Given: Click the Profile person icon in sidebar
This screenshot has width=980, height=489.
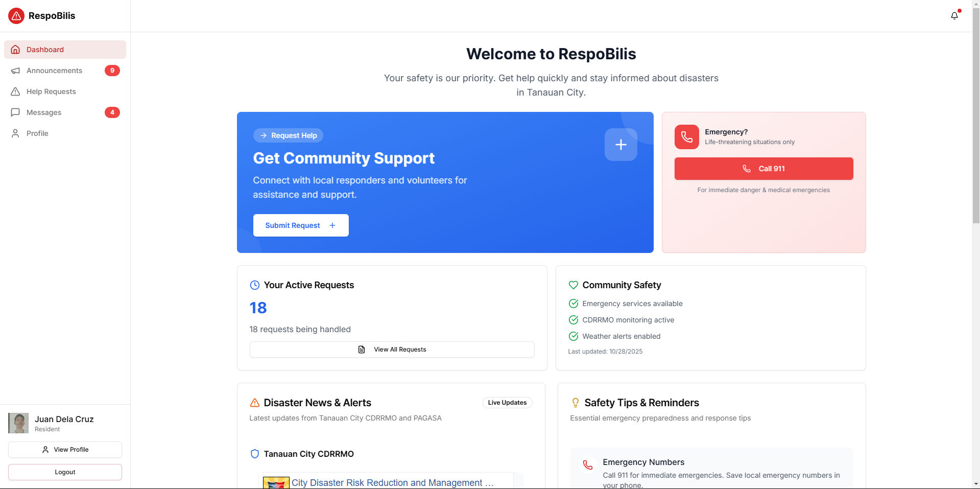Looking at the screenshot, I should [15, 133].
